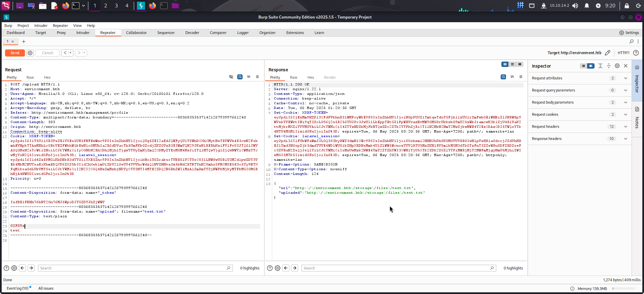Add a new Repeater tab
Image resolution: width=644 pixels, height=294 pixels.
(x=24, y=41)
